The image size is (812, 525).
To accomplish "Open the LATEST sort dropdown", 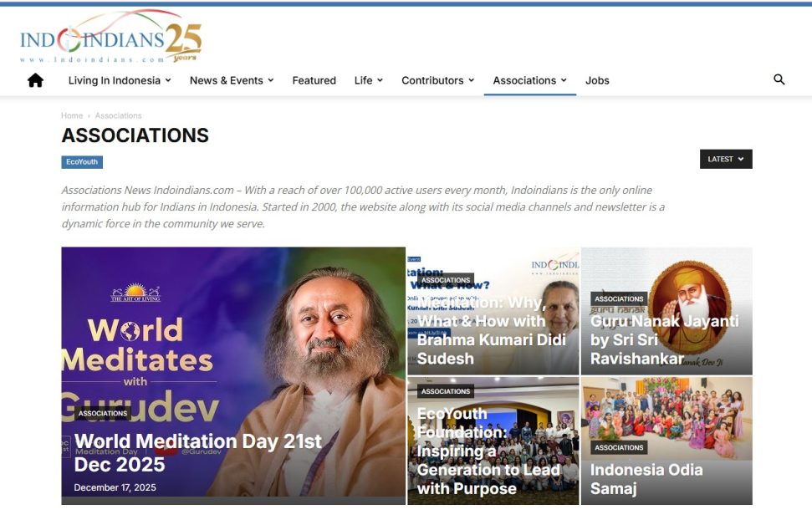I will tap(726, 159).
